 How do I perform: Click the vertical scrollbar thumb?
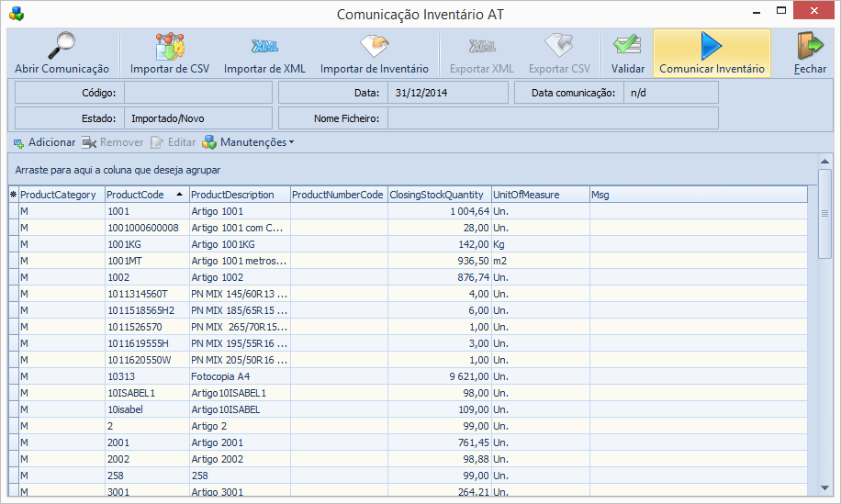point(824,214)
